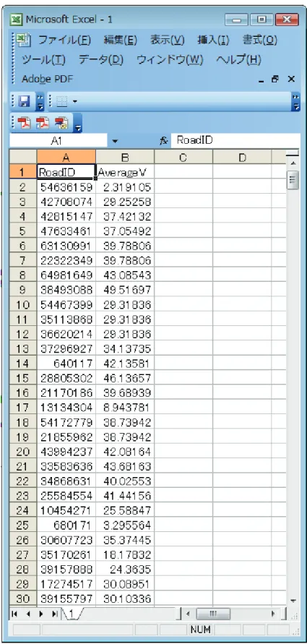
Task: Click the third Adobe PDF review icon
Action: [60, 122]
